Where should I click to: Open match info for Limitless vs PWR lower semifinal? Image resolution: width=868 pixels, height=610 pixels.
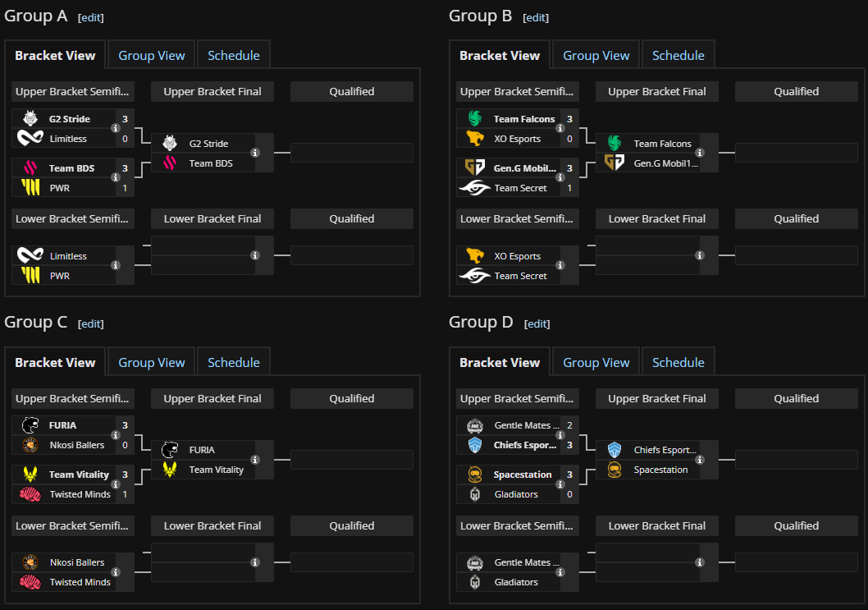(x=116, y=265)
